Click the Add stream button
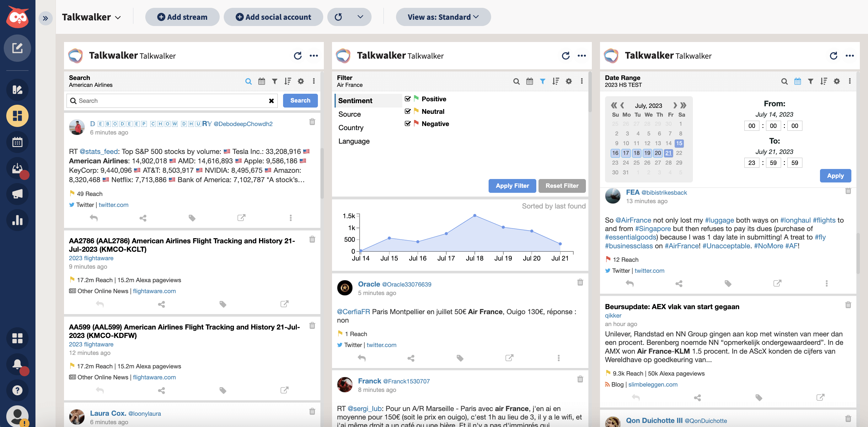868x427 pixels. pyautogui.click(x=182, y=17)
